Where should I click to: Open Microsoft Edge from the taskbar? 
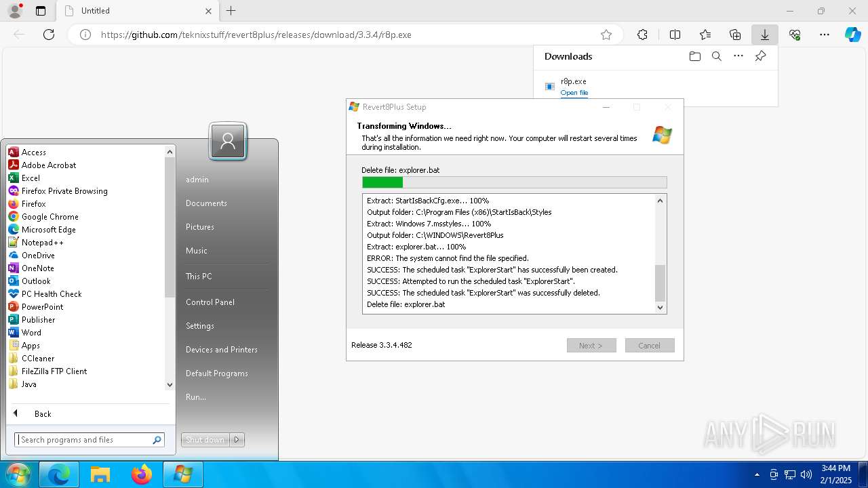click(59, 475)
